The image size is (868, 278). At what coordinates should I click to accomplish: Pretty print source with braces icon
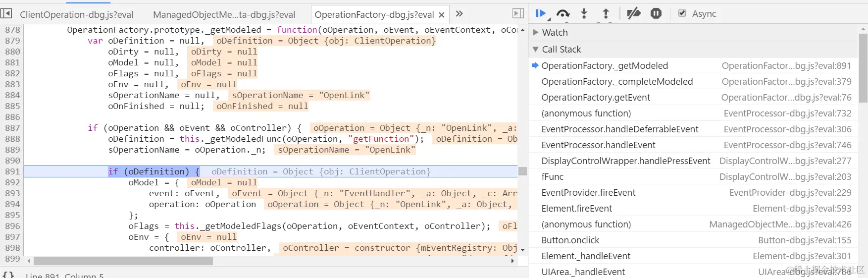pos(8,275)
